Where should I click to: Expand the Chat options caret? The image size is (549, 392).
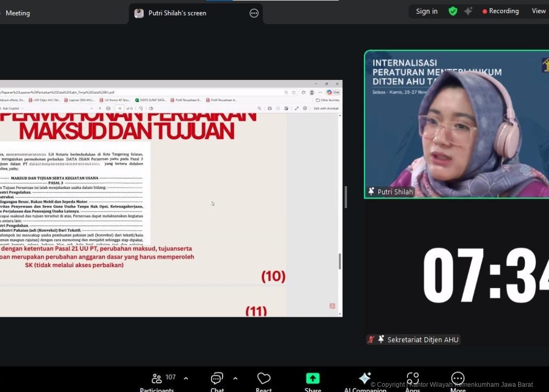[235, 378]
